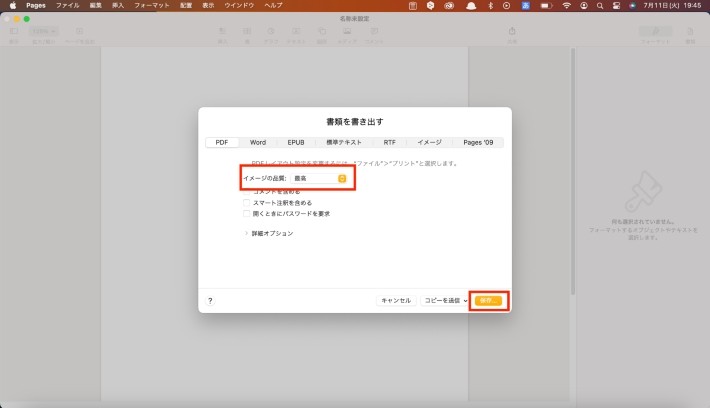
Task: Click the Shape icon in Pages toolbar
Action: tap(321, 31)
